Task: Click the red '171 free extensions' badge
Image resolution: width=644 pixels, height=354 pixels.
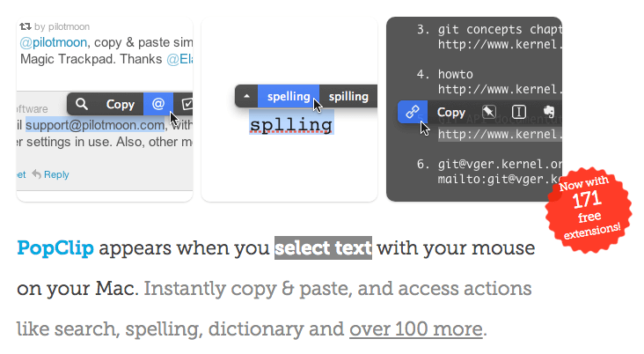Action: 589,210
